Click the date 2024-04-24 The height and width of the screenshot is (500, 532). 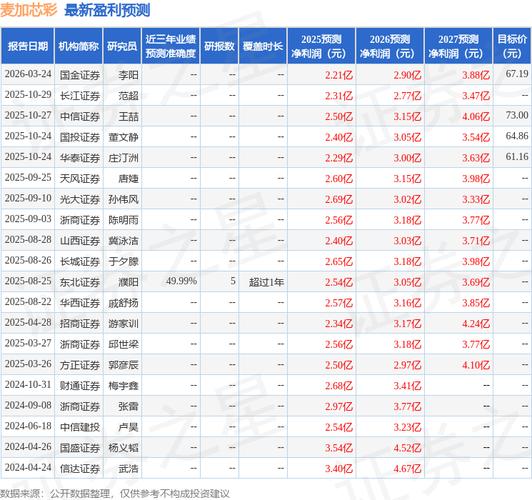[28, 467]
